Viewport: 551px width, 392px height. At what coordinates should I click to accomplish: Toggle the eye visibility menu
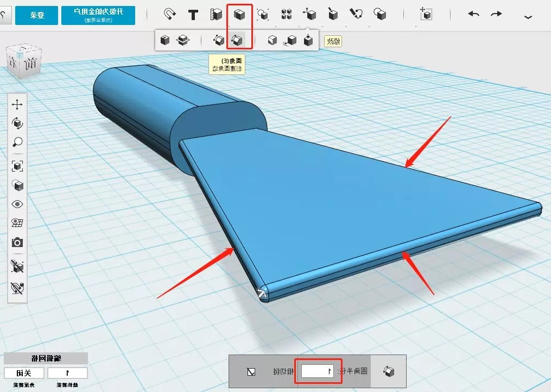pos(17,204)
